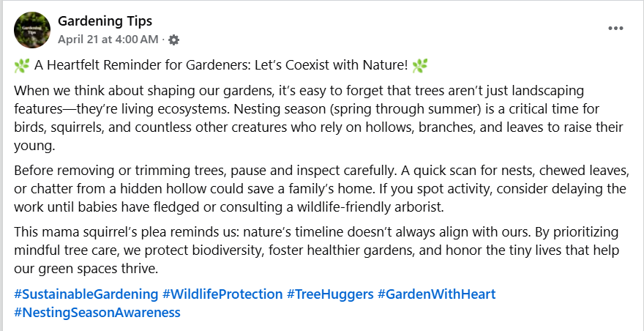Visit the #GardenWithHeart hashtag
This screenshot has width=644, height=331.
pyautogui.click(x=436, y=294)
